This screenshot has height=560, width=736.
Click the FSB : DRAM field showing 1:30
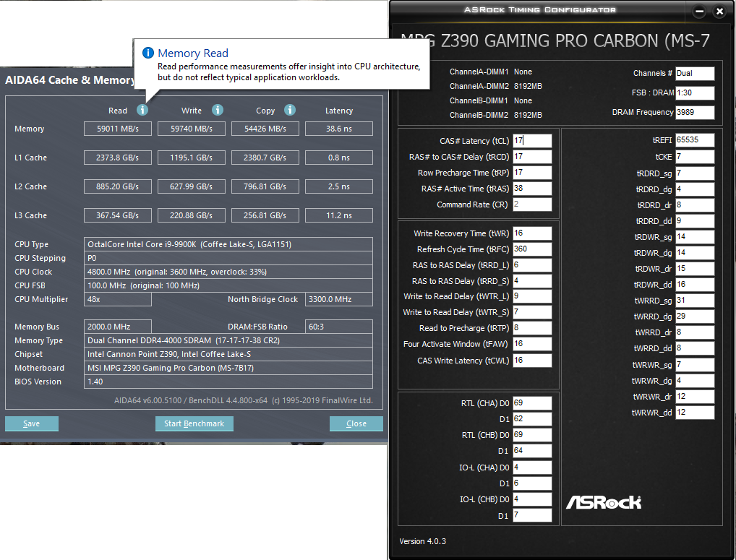[x=695, y=93]
